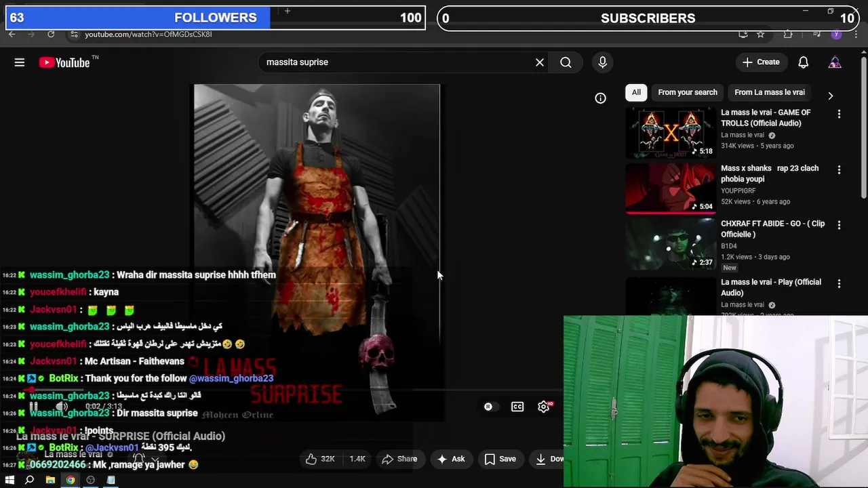
Task: Select the From your search chip
Action: (x=688, y=92)
